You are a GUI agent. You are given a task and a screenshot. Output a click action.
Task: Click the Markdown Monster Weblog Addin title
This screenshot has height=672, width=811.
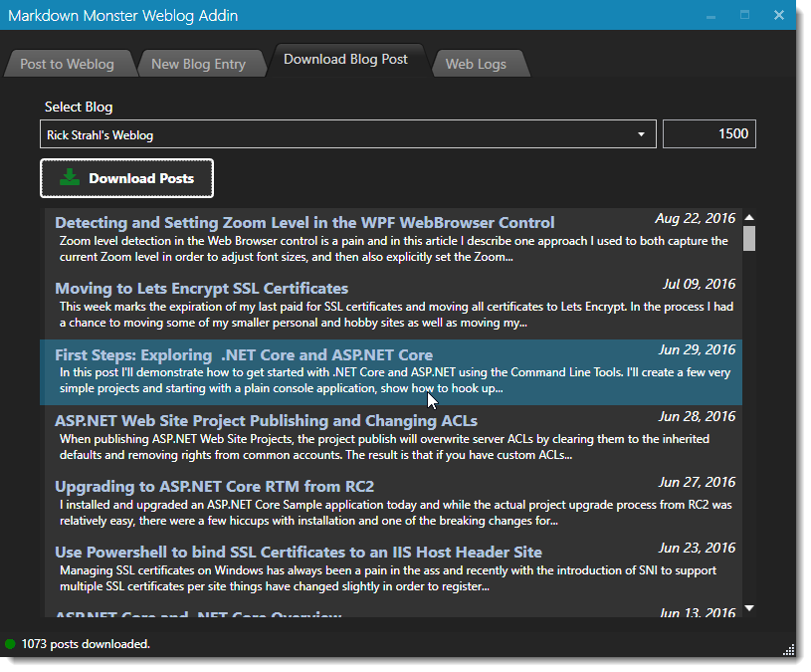[123, 16]
